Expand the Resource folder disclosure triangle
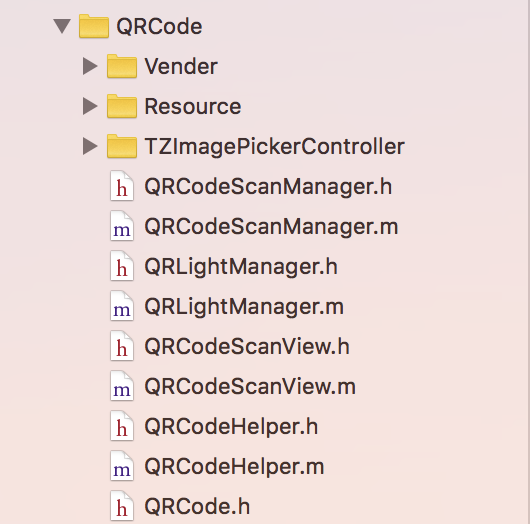This screenshot has width=530, height=524. click(x=90, y=106)
